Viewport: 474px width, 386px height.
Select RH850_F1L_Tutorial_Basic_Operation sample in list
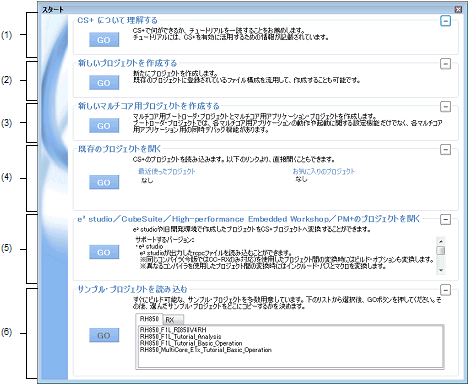coord(191,343)
